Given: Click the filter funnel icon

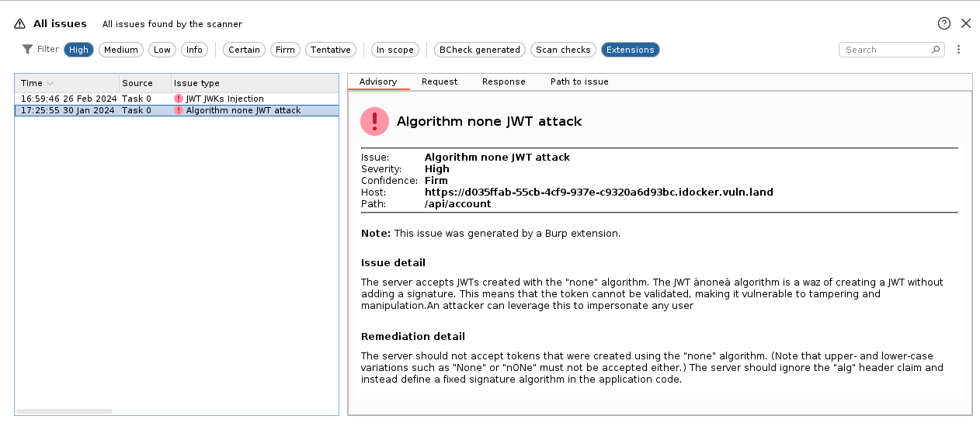Looking at the screenshot, I should click(x=27, y=50).
